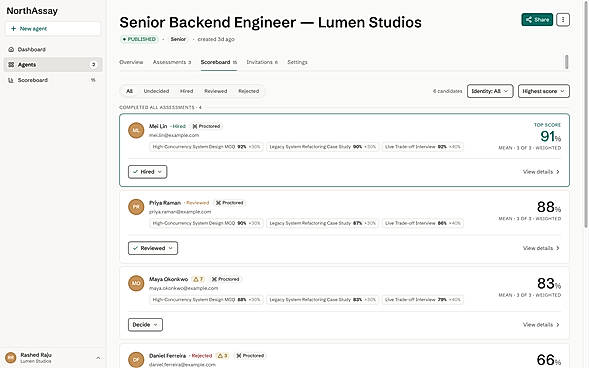Click Mei Lin's ML avatar
589x368 pixels.
click(136, 130)
